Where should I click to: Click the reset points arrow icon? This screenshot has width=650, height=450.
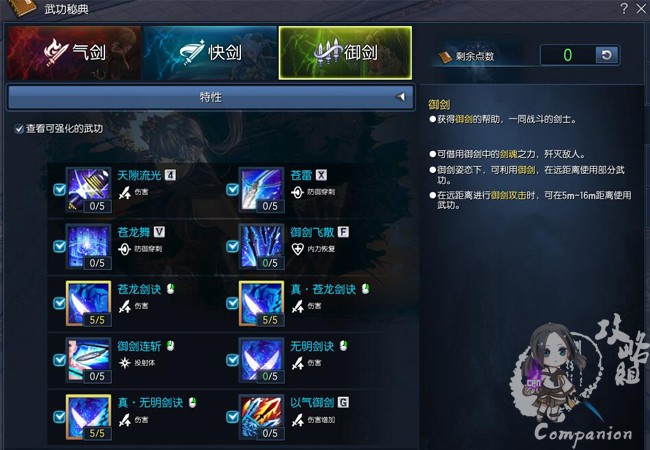(x=606, y=55)
